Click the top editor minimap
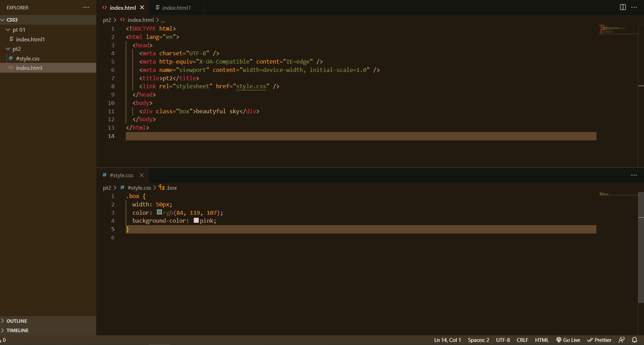Viewport: 644px width, 345px height. (618, 30)
